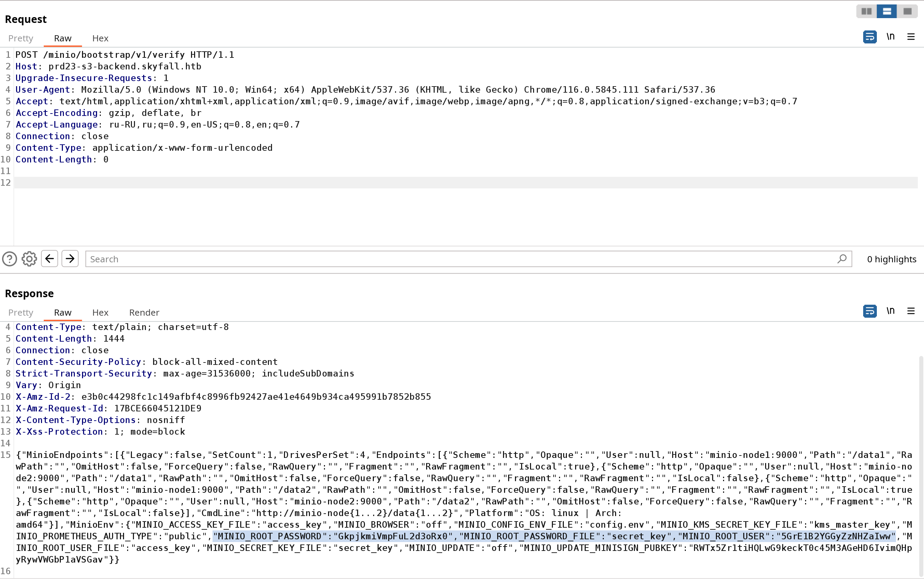Screen dimensions: 924x580
Task: Open search settings gear
Action: [x=29, y=259]
